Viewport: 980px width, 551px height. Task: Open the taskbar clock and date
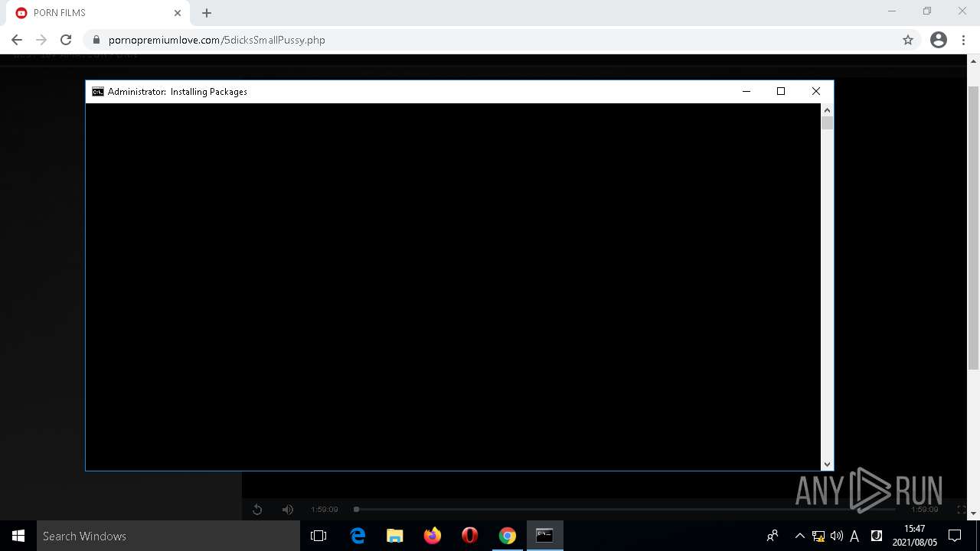click(914, 536)
